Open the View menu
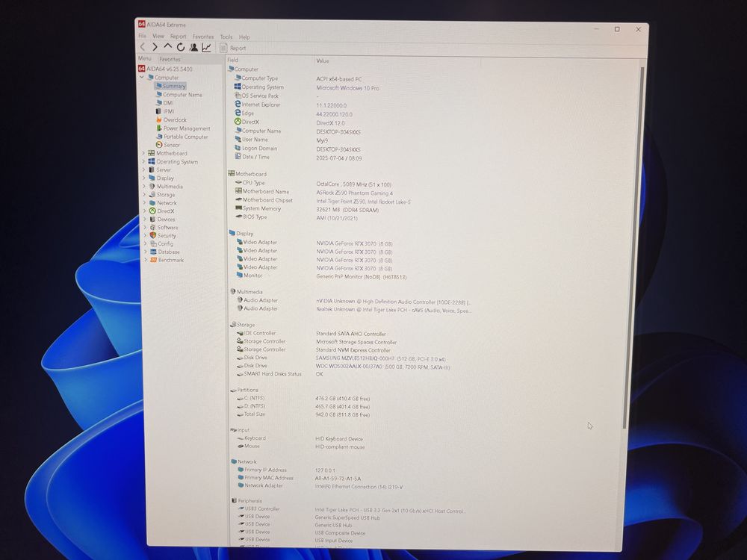The width and height of the screenshot is (747, 560). (158, 36)
